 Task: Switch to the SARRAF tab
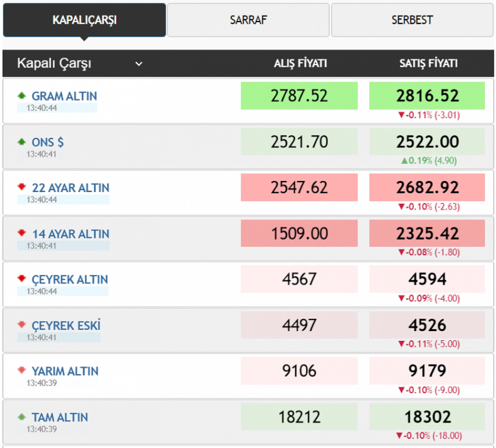coord(248,20)
